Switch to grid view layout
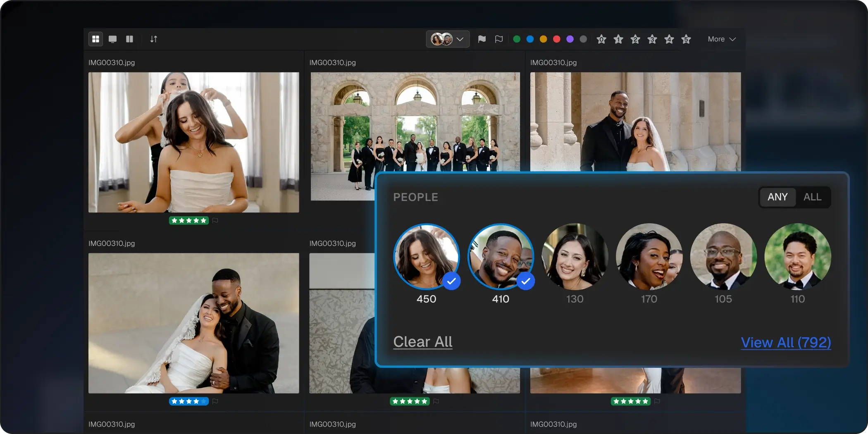868x434 pixels. point(95,39)
